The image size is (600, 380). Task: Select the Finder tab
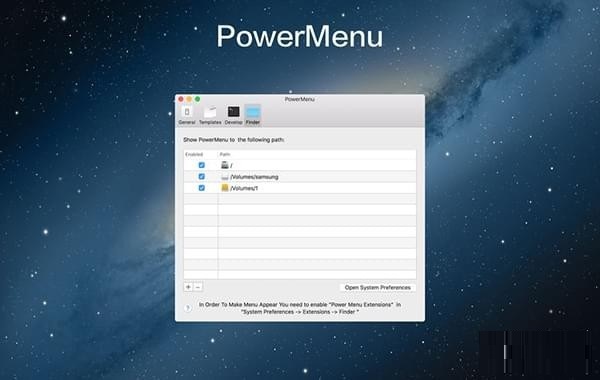click(x=253, y=115)
